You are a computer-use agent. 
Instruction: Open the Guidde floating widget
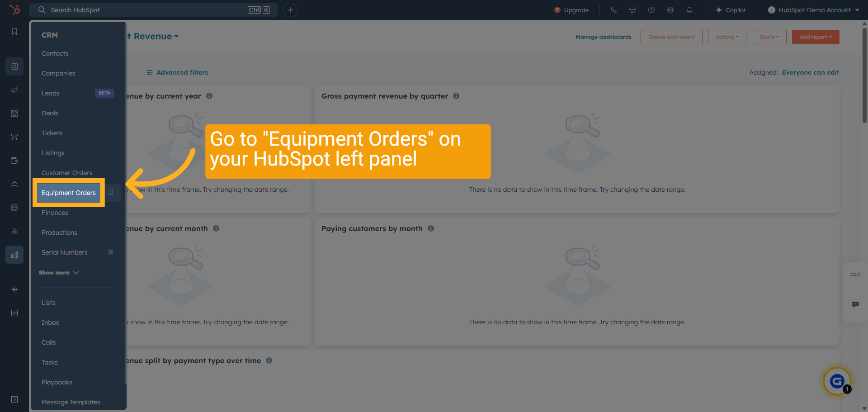click(x=837, y=382)
